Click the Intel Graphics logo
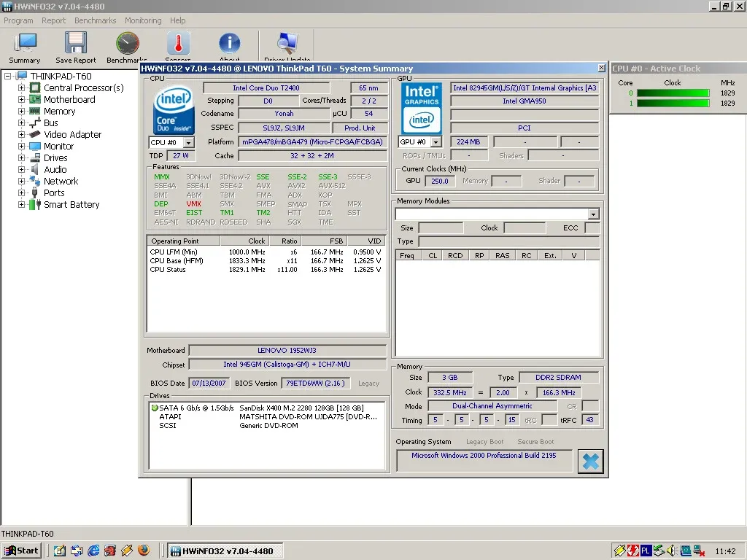The image size is (747, 560). pos(422,109)
